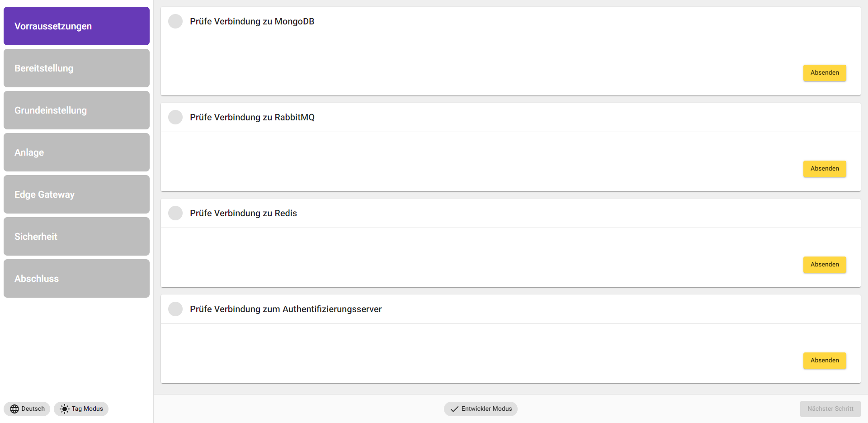Send the Authentifizierungsserver connection check
The image size is (868, 423).
pos(825,361)
